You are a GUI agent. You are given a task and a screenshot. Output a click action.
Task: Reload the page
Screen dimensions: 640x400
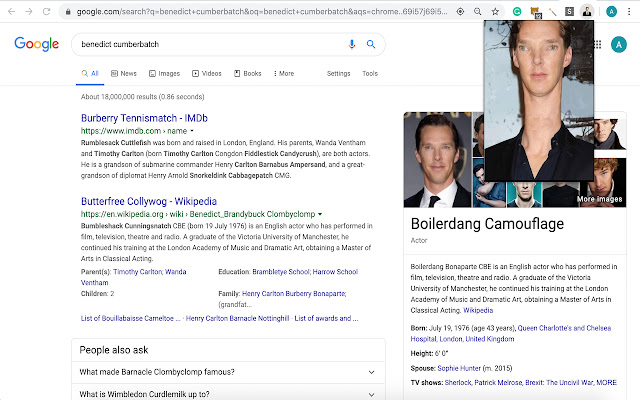(46, 11)
